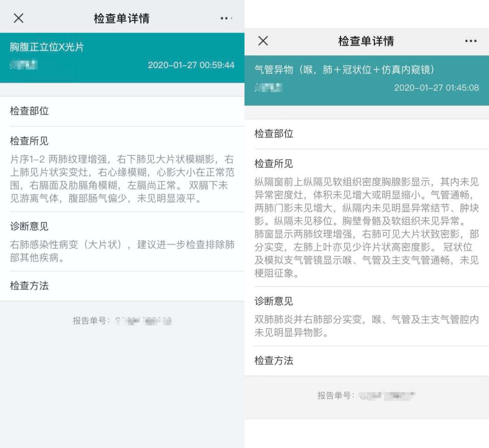Image resolution: width=489 pixels, height=448 pixels.
Task: Select timestamp 2020-01-27 01:45:08
Action: [436, 88]
